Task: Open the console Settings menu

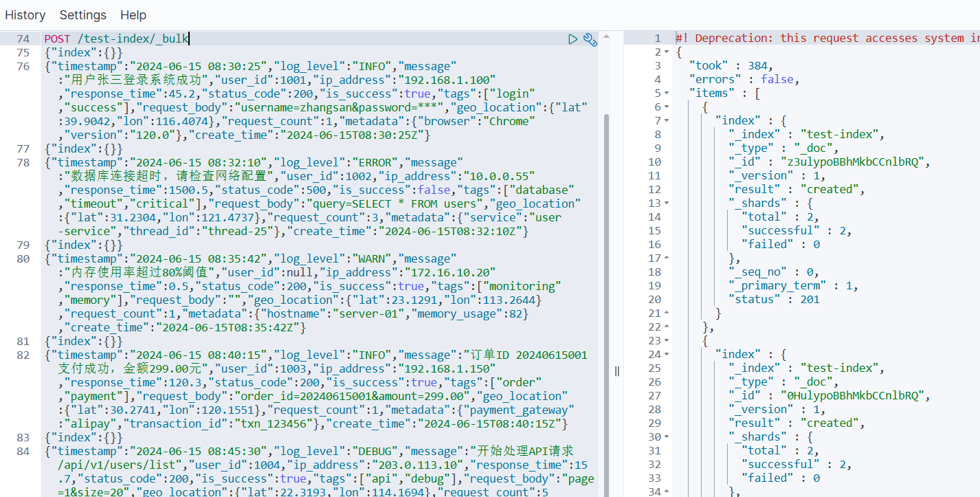Action: pos(83,14)
